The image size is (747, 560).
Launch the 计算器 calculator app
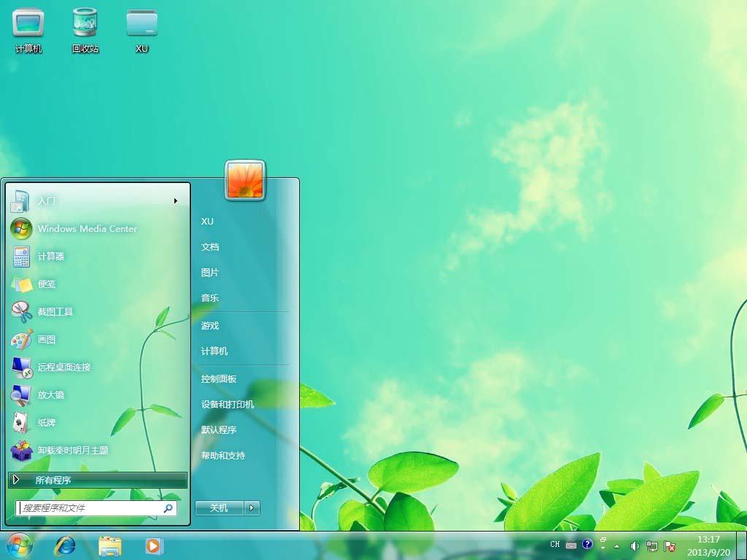click(51, 256)
